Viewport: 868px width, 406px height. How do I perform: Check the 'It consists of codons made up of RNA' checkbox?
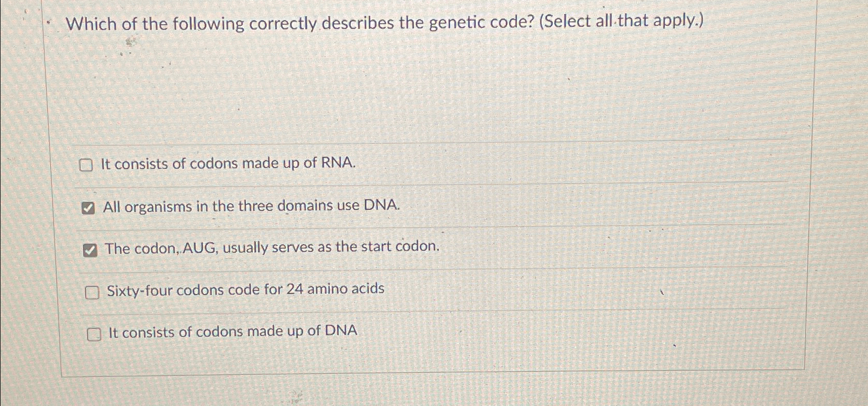87,166
